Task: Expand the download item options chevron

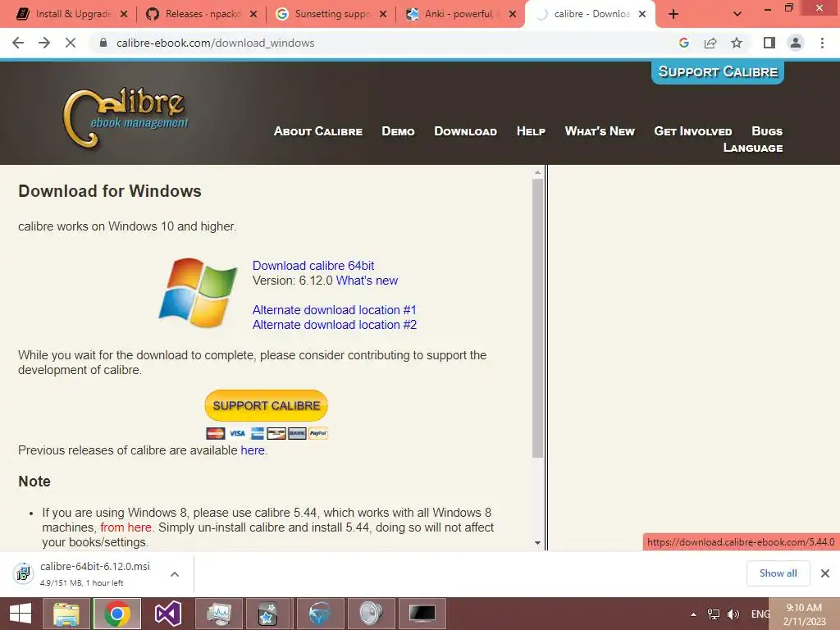Action: [x=175, y=574]
